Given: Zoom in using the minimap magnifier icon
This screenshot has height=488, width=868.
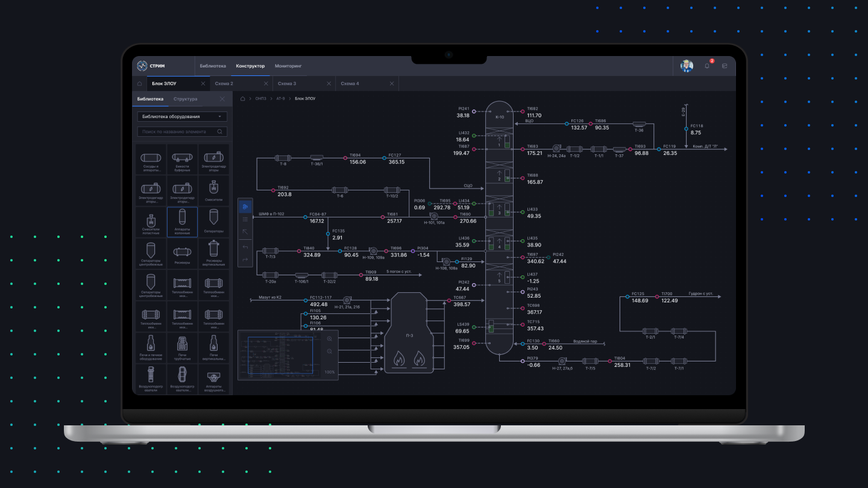Looking at the screenshot, I should click(x=329, y=339).
